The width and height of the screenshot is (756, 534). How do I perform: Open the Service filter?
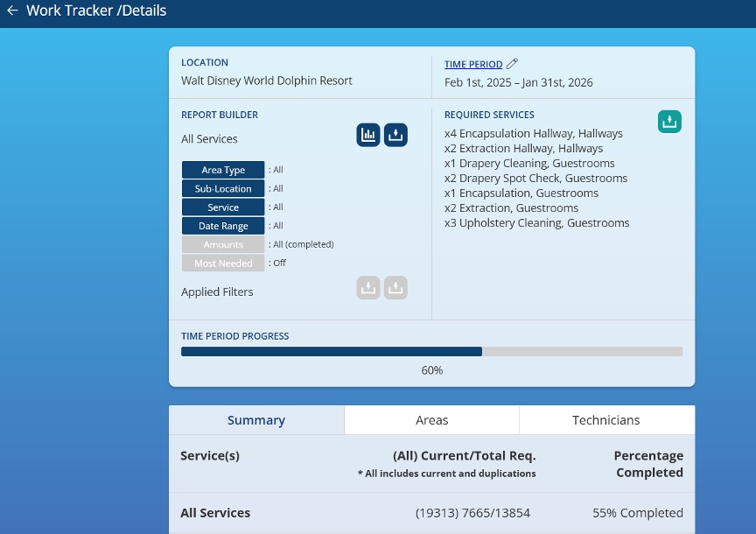click(223, 207)
